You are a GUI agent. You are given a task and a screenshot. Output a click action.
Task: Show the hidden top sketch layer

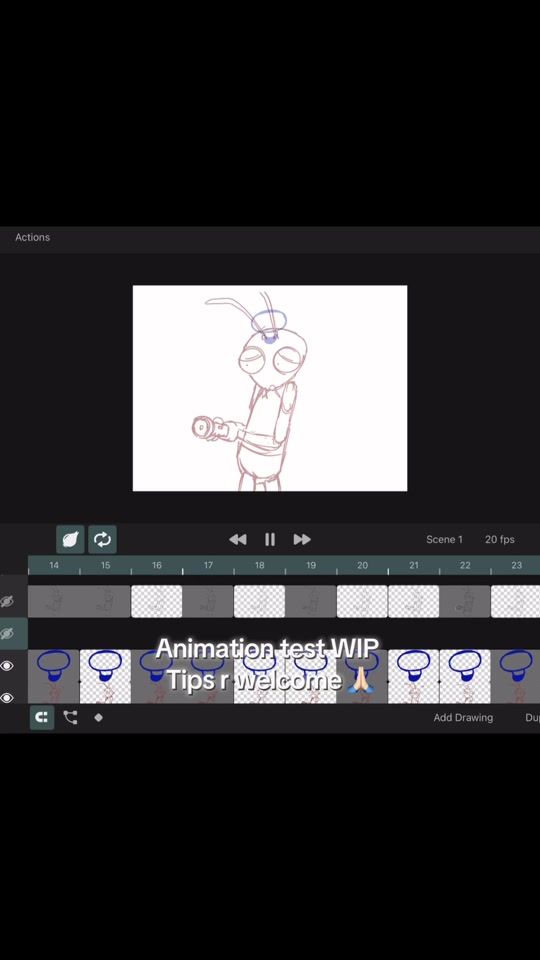tap(7, 602)
